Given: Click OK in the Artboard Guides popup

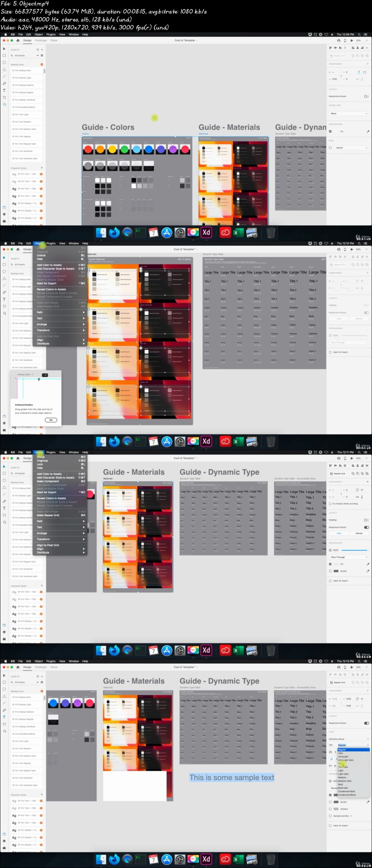Looking at the screenshot, I should [51, 420].
